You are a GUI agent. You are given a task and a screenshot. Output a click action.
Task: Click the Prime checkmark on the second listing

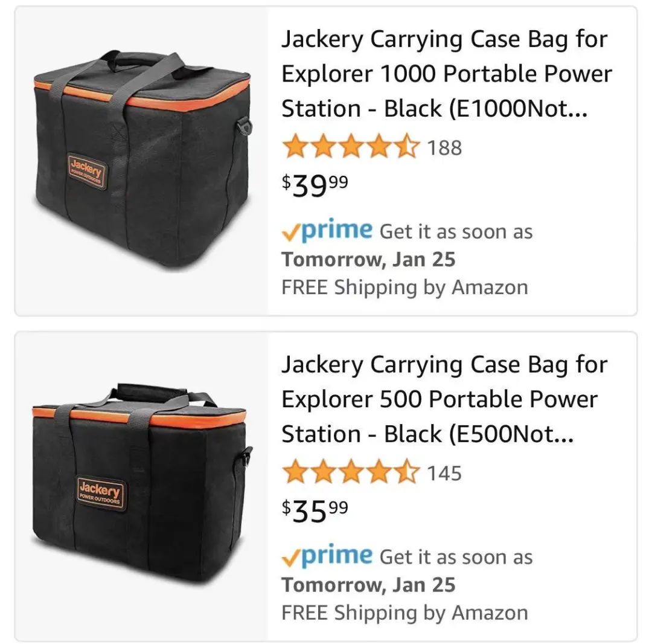pyautogui.click(x=290, y=558)
